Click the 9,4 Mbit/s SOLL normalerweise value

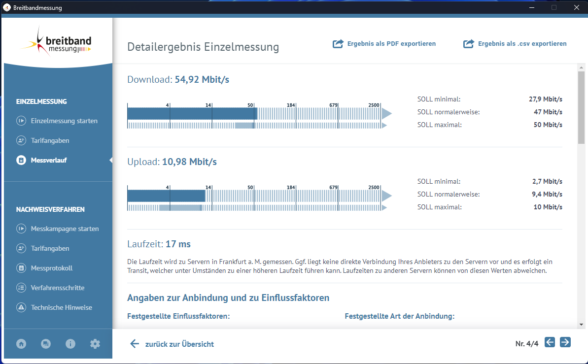coord(547,194)
